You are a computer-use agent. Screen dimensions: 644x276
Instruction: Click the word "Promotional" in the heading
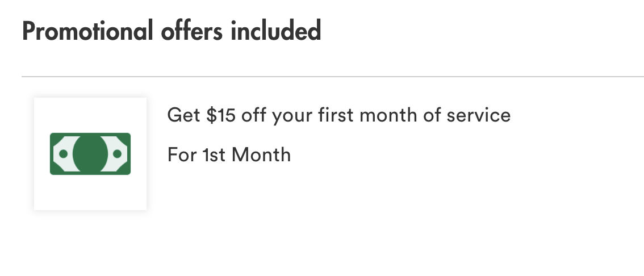tap(87, 31)
